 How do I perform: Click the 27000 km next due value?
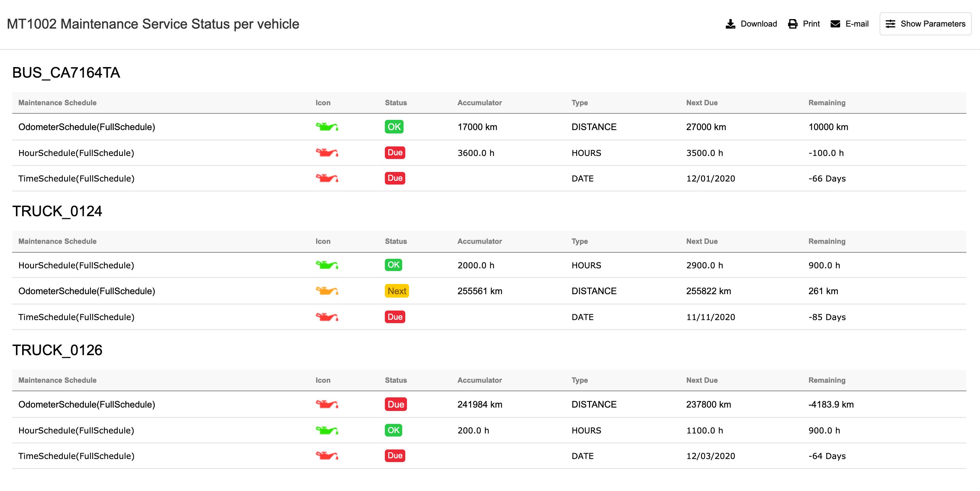click(706, 127)
